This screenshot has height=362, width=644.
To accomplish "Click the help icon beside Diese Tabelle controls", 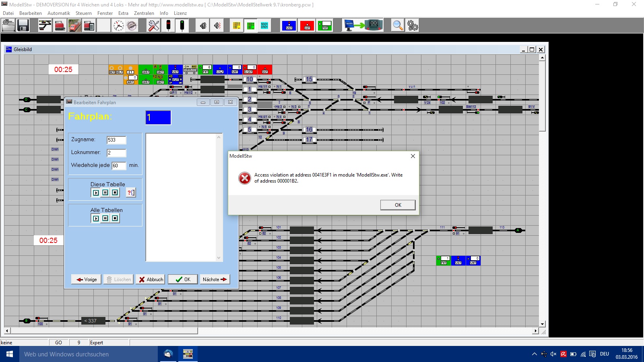I will click(x=131, y=193).
